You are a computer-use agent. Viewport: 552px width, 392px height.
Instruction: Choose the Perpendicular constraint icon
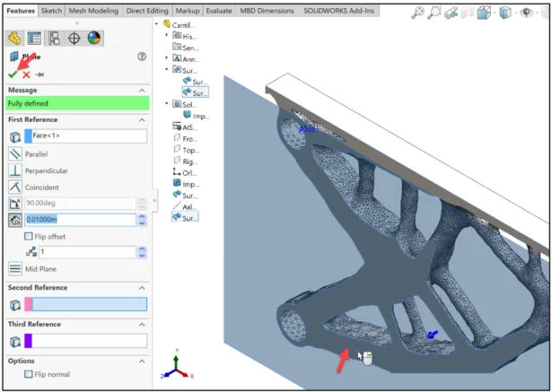15,170
